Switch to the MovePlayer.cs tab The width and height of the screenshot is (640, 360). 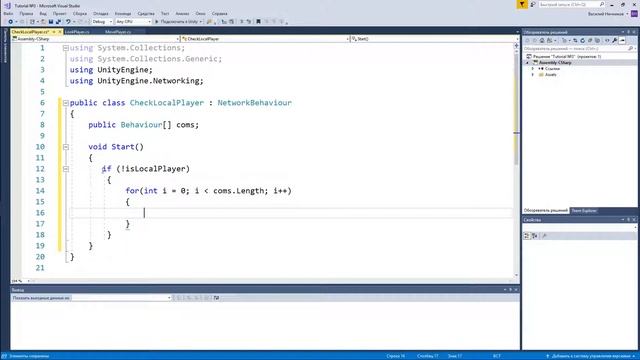(118, 32)
